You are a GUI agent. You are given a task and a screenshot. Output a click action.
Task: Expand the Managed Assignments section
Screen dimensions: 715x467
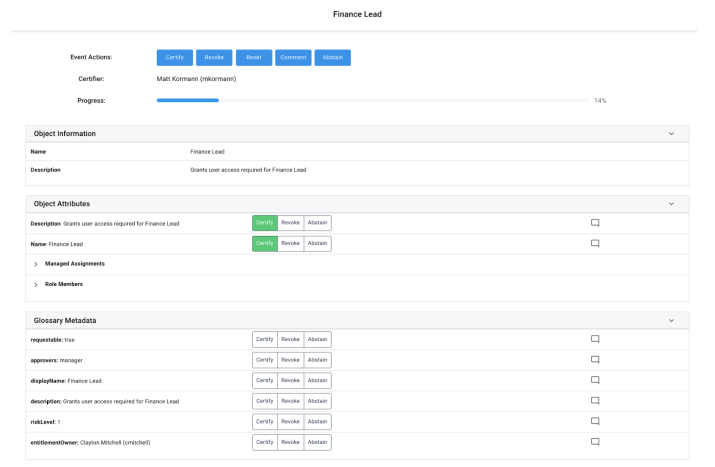[37, 264]
